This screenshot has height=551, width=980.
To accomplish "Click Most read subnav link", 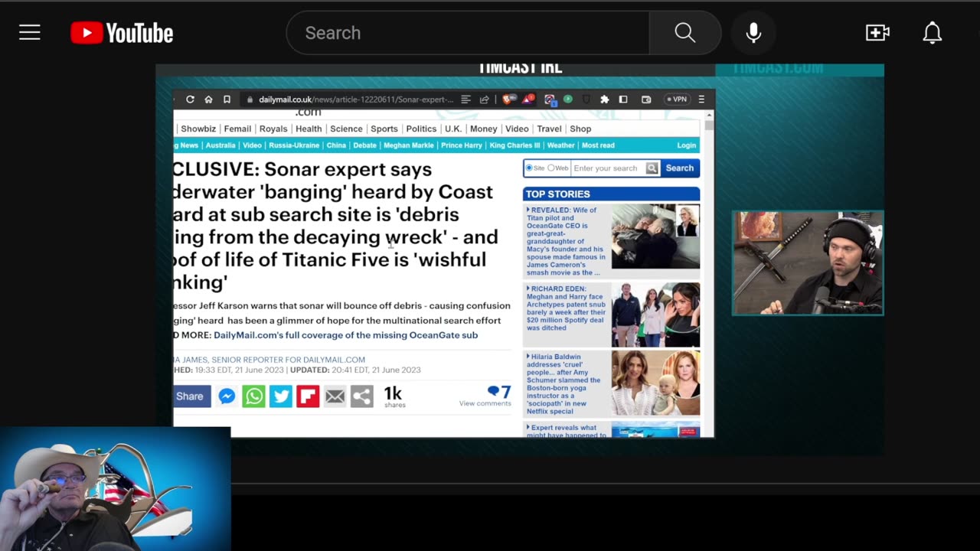I will coord(598,145).
